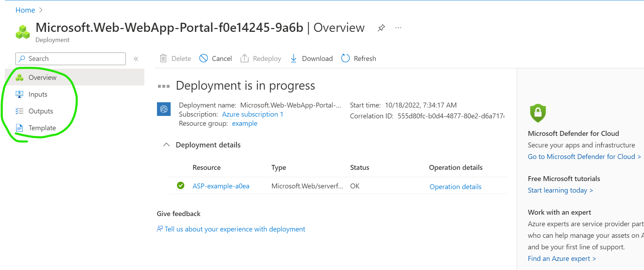This screenshot has height=270, width=644.
Task: Open the Outputs menu item
Action: (75, 111)
